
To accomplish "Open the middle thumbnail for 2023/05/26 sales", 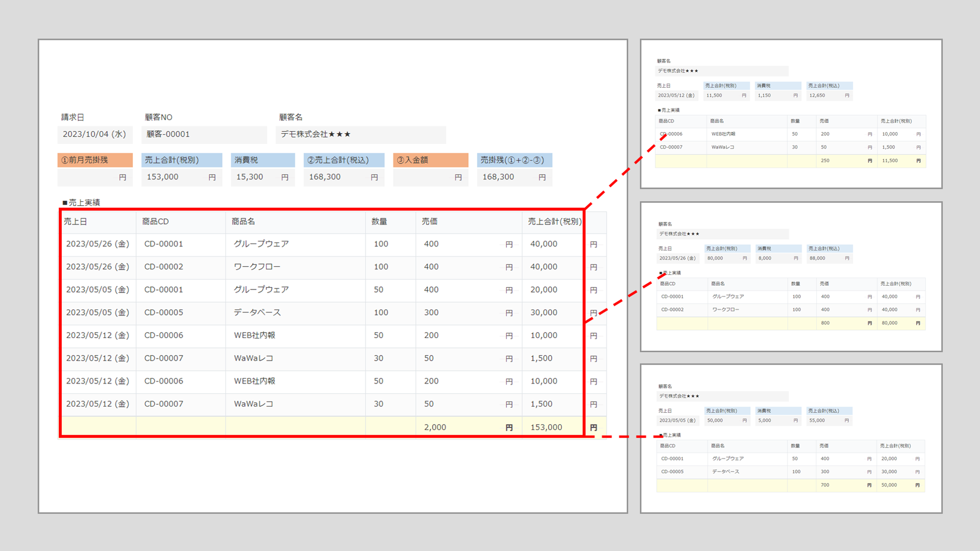I will pyautogui.click(x=791, y=276).
